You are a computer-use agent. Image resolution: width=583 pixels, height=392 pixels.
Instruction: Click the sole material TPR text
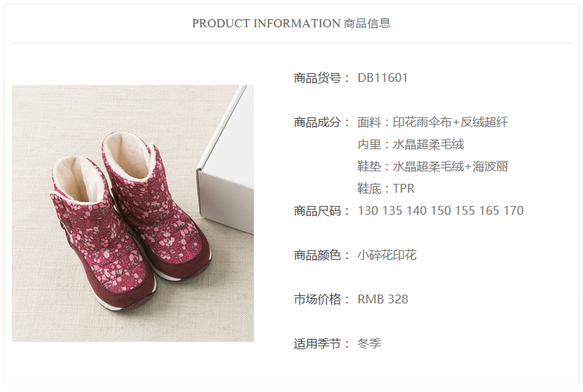404,188
